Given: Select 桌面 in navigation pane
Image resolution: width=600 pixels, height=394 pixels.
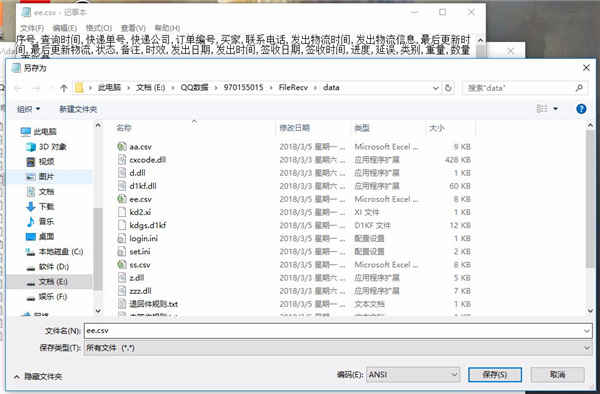Looking at the screenshot, I should (40, 236).
